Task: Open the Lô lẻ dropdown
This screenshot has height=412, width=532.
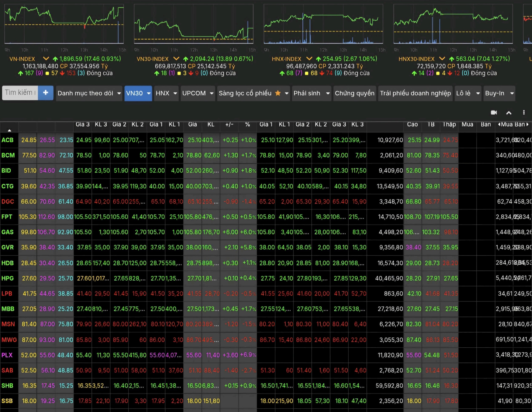Action: click(x=468, y=93)
